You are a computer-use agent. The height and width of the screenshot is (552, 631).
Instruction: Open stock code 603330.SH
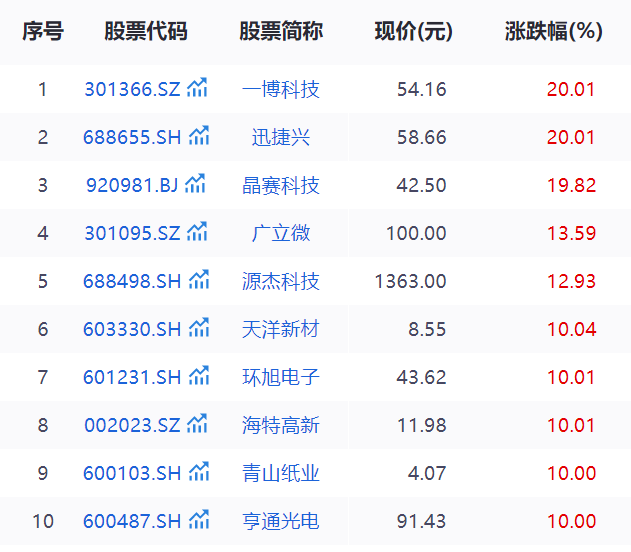tap(132, 329)
